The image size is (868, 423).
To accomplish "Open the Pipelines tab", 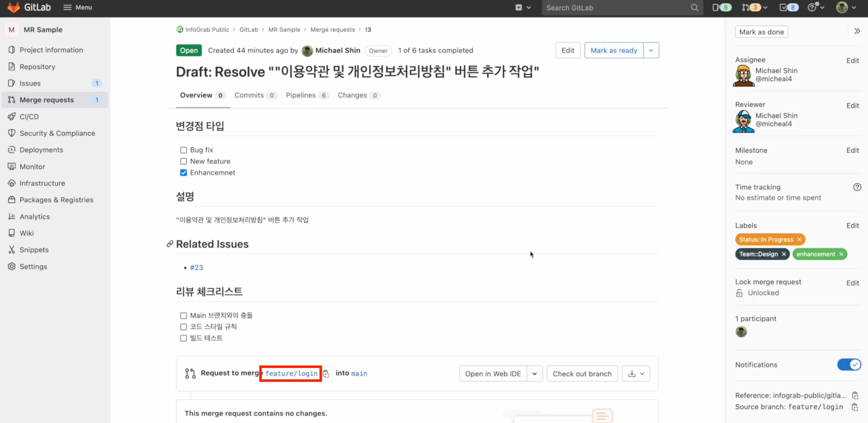I will click(x=301, y=95).
